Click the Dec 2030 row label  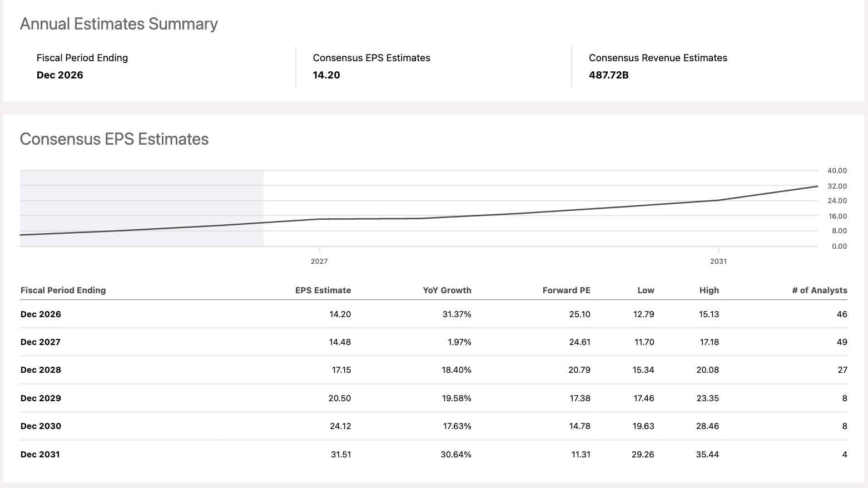pyautogui.click(x=41, y=426)
